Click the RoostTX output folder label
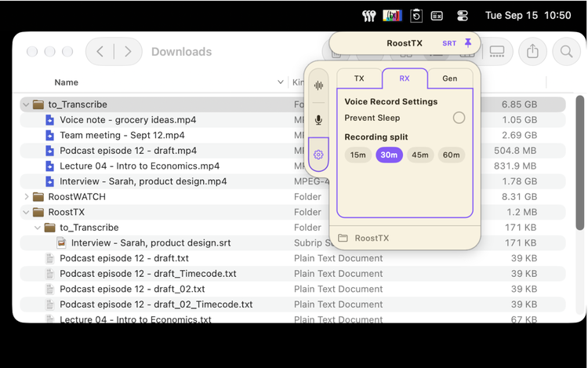This screenshot has height=368, width=588. 372,239
